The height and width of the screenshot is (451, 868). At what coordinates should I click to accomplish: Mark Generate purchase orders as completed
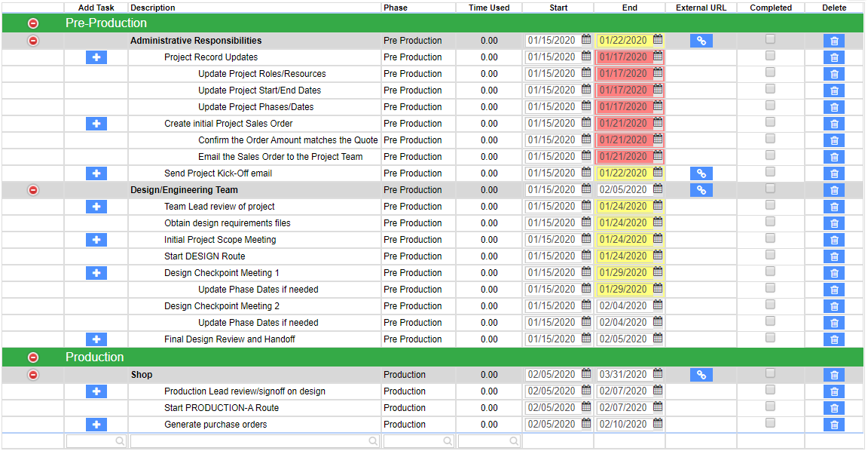[770, 423]
